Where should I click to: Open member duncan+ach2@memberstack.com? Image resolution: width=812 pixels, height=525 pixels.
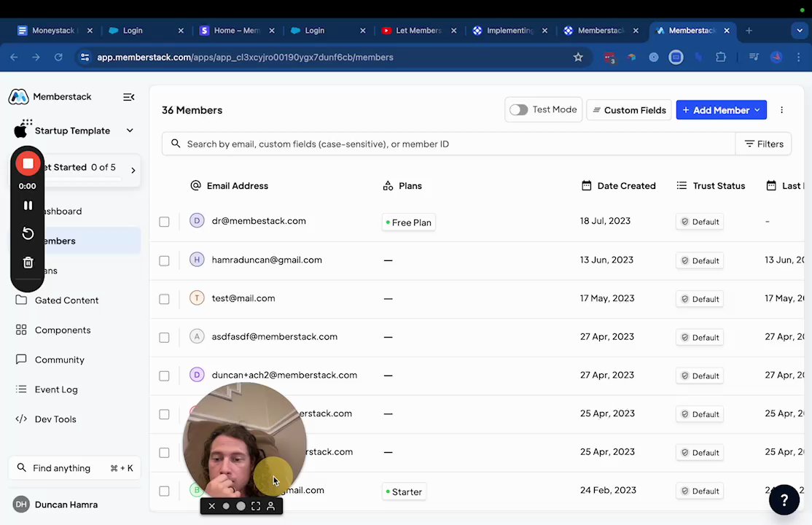tap(284, 375)
